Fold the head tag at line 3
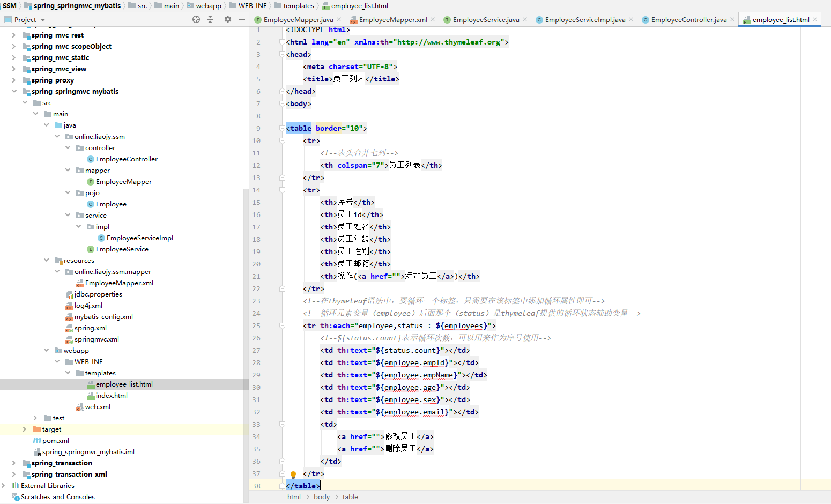The height and width of the screenshot is (504, 831). pyautogui.click(x=282, y=55)
